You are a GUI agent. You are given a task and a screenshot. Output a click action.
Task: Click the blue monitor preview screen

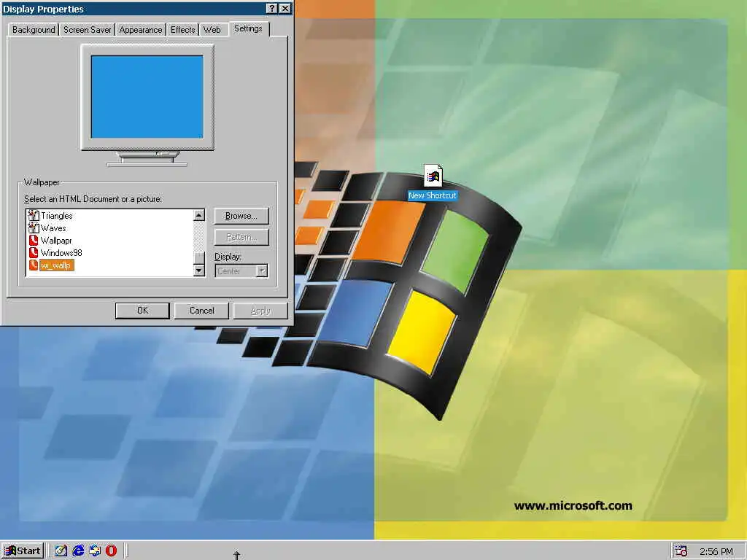(x=147, y=97)
